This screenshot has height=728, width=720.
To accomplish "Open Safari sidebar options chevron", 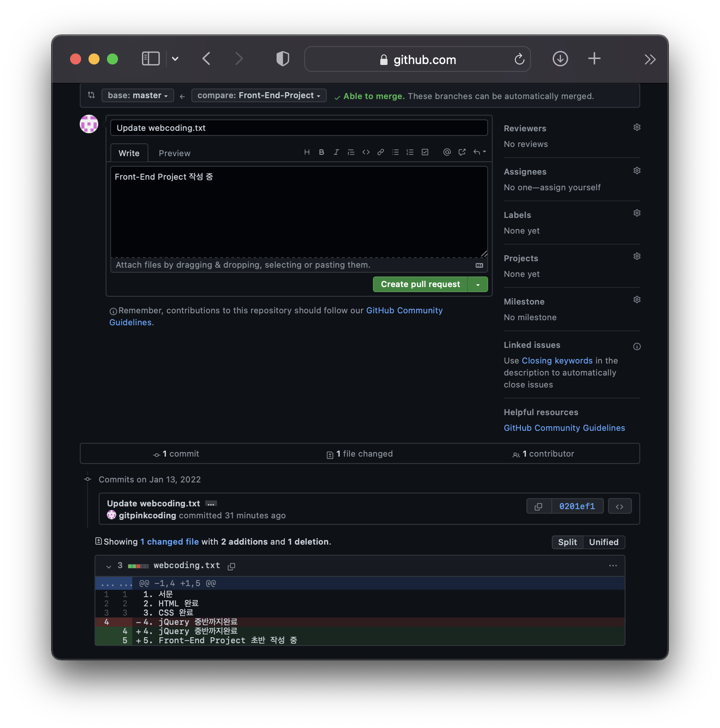I will click(x=175, y=59).
